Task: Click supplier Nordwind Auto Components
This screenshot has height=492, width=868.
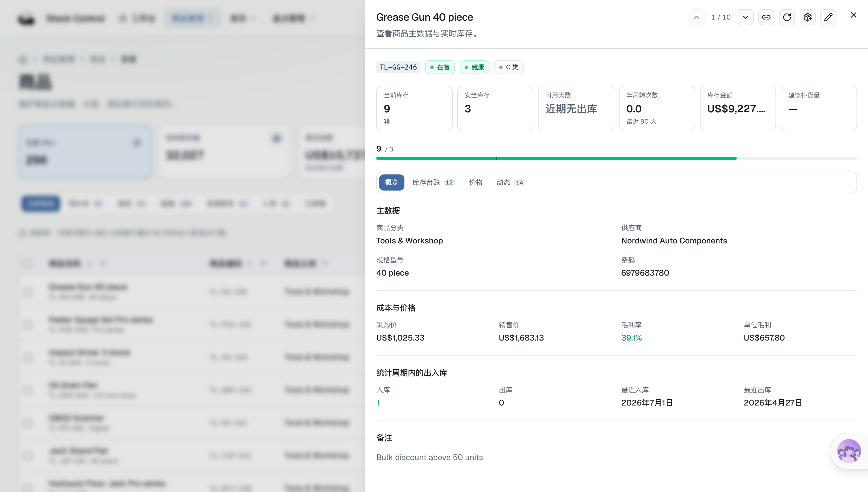Action: pos(674,241)
